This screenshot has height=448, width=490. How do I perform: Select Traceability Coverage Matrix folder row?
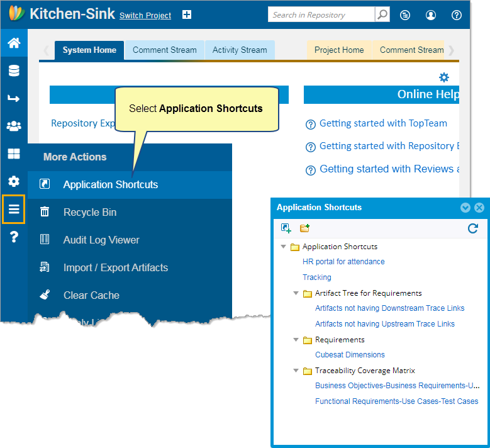[x=365, y=371]
